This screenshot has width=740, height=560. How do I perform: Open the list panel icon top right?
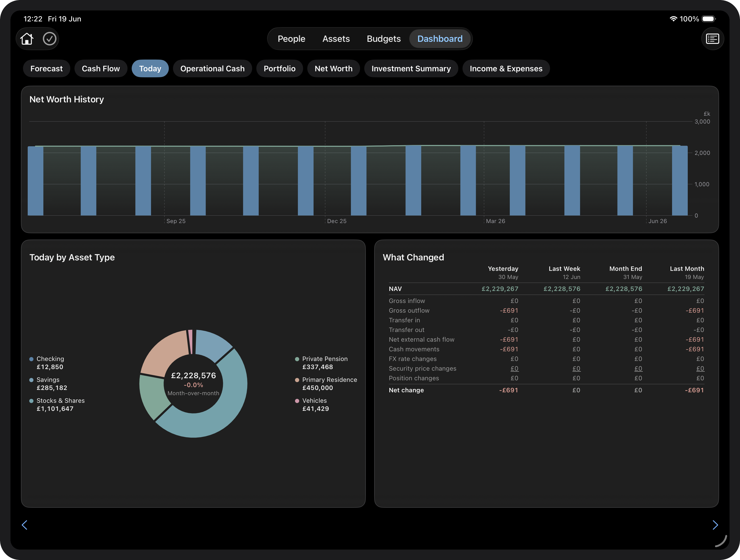713,39
